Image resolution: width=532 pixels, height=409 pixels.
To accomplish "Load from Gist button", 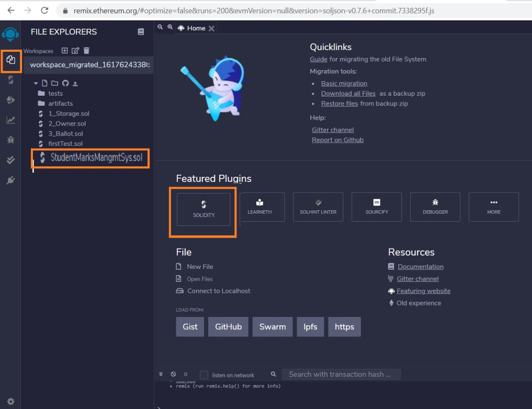I will 190,327.
